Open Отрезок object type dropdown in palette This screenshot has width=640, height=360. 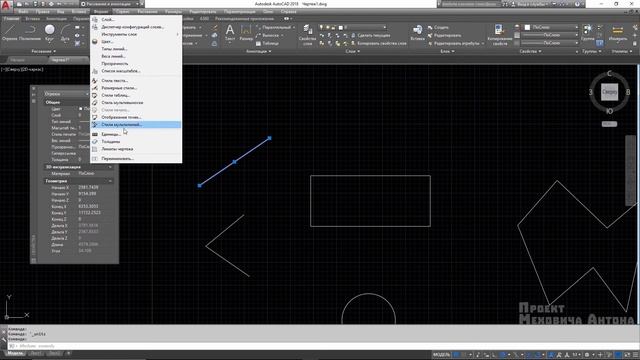click(x=66, y=94)
